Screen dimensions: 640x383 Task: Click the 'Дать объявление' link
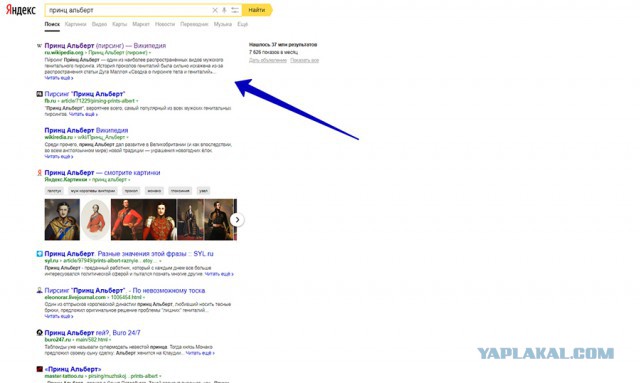coord(268,60)
